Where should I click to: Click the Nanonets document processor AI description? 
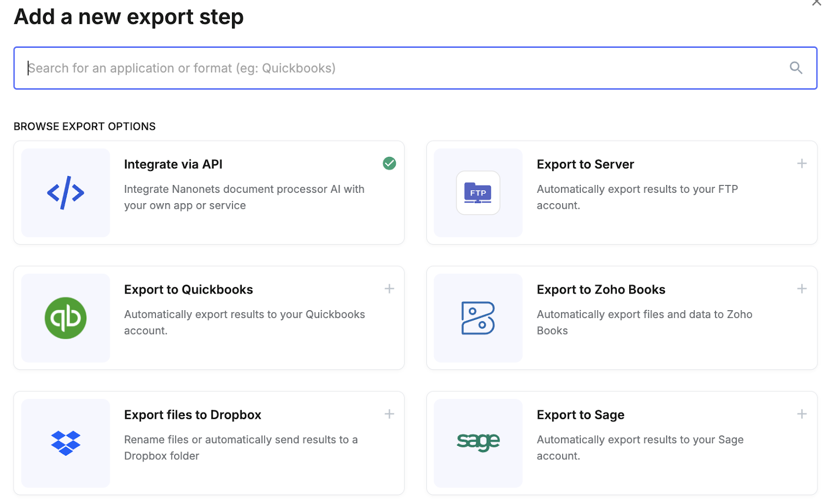tap(244, 197)
